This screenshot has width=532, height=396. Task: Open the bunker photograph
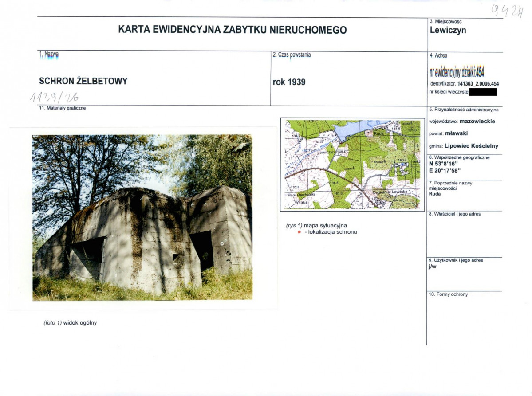tap(142, 218)
